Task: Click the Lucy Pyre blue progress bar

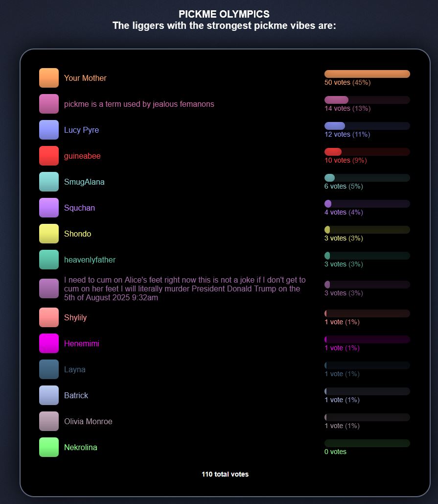Action: 367,126
